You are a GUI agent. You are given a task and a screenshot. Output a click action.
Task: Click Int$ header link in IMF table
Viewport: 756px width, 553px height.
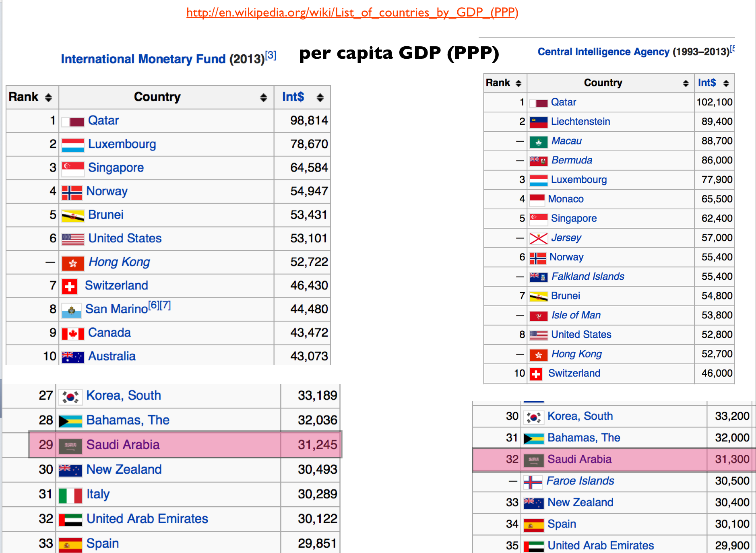293,97
